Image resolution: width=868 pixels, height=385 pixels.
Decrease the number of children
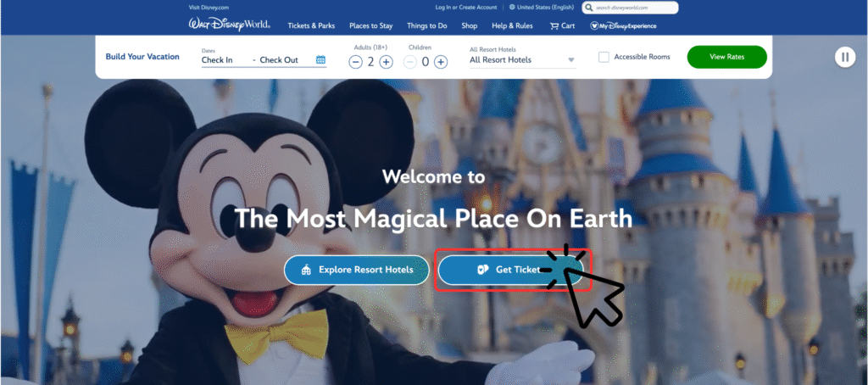pyautogui.click(x=409, y=62)
